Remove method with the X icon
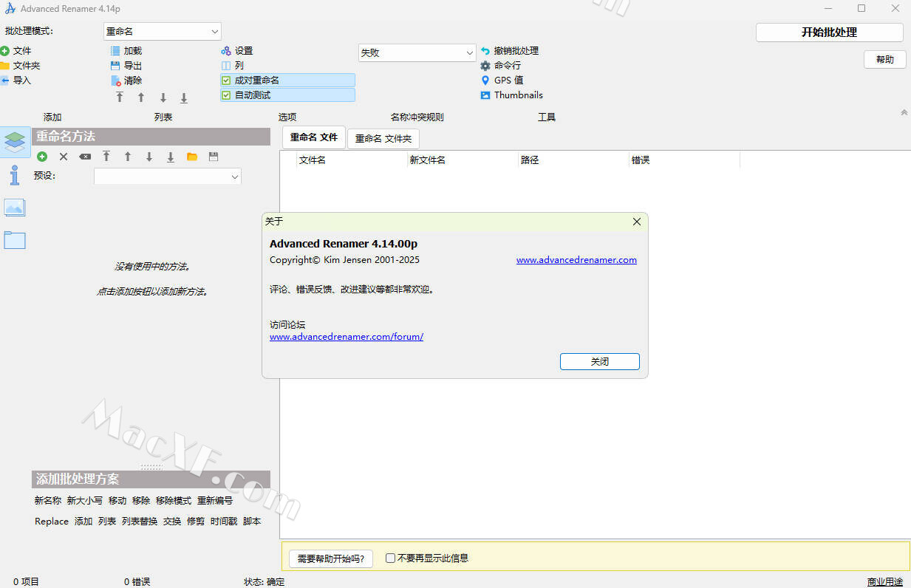The height and width of the screenshot is (588, 911). coord(64,157)
